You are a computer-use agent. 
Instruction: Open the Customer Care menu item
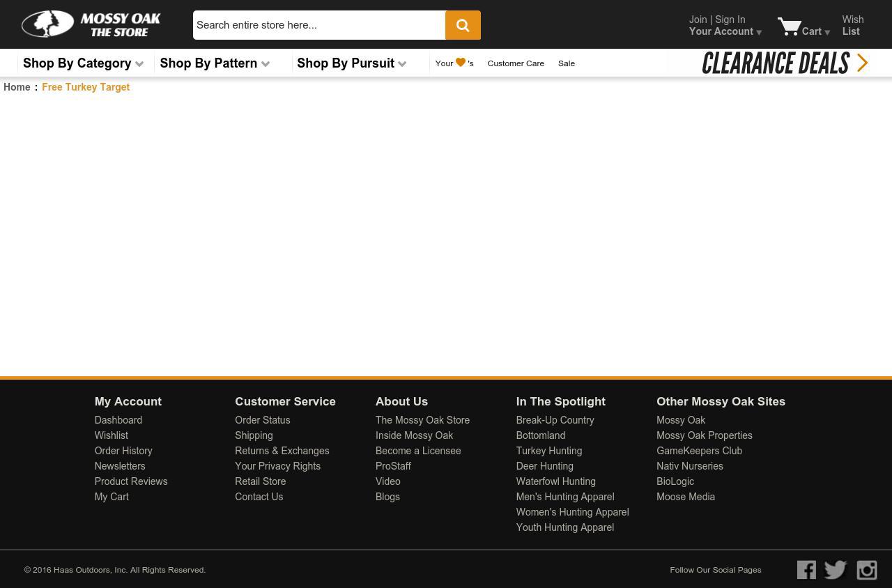(x=516, y=63)
